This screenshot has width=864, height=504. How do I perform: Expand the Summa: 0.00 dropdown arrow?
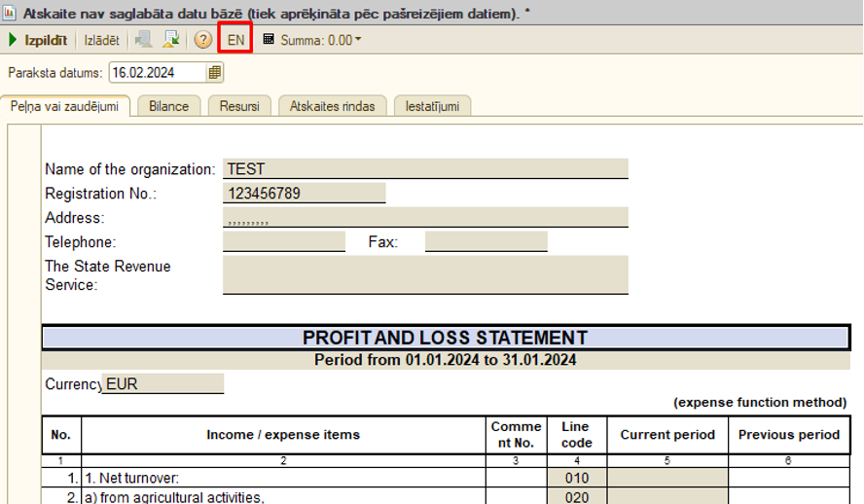[x=358, y=40]
